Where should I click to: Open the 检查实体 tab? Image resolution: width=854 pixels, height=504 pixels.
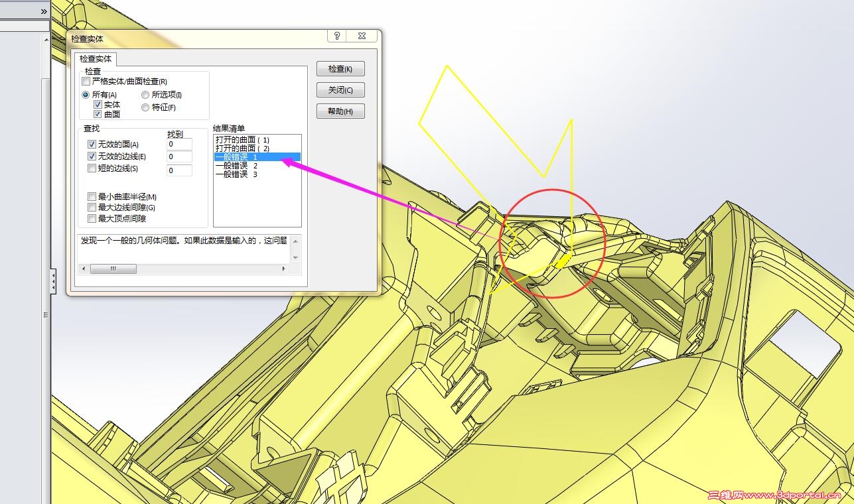coord(95,59)
